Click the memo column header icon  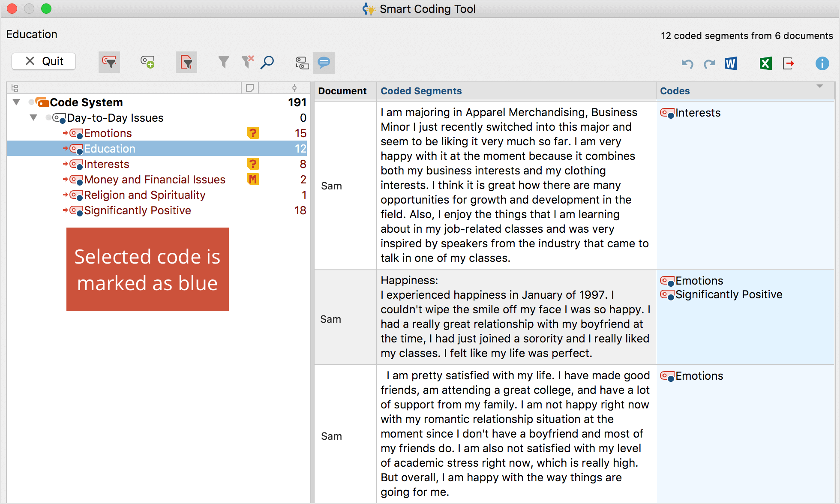(x=249, y=88)
